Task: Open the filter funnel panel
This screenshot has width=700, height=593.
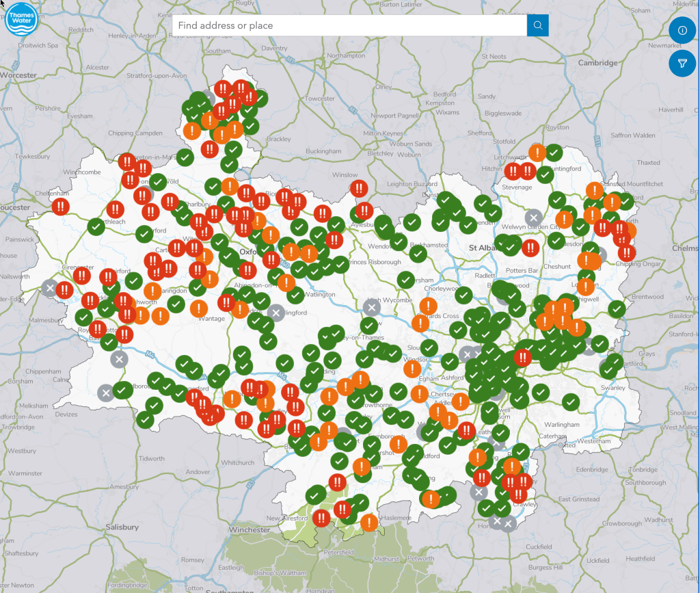Action: pyautogui.click(x=682, y=63)
